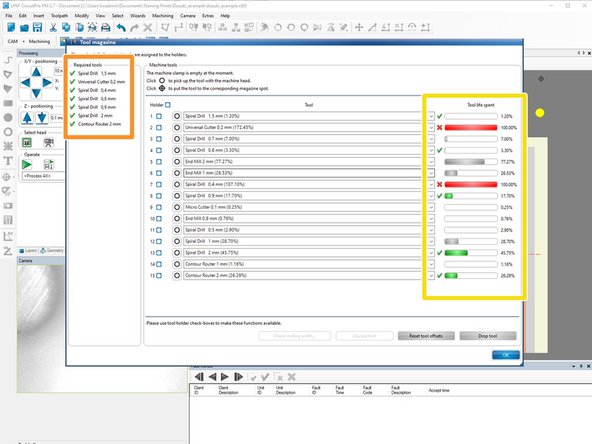The image size is (592, 444).
Task: Tick the checkbox for holder 1
Action: (159, 116)
